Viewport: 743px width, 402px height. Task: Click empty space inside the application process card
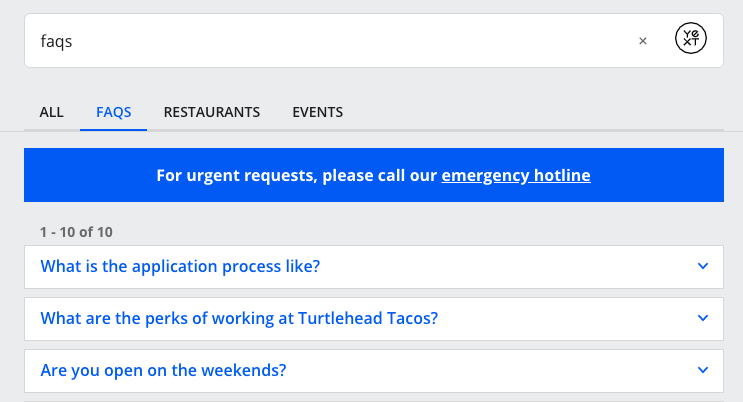(x=507, y=267)
